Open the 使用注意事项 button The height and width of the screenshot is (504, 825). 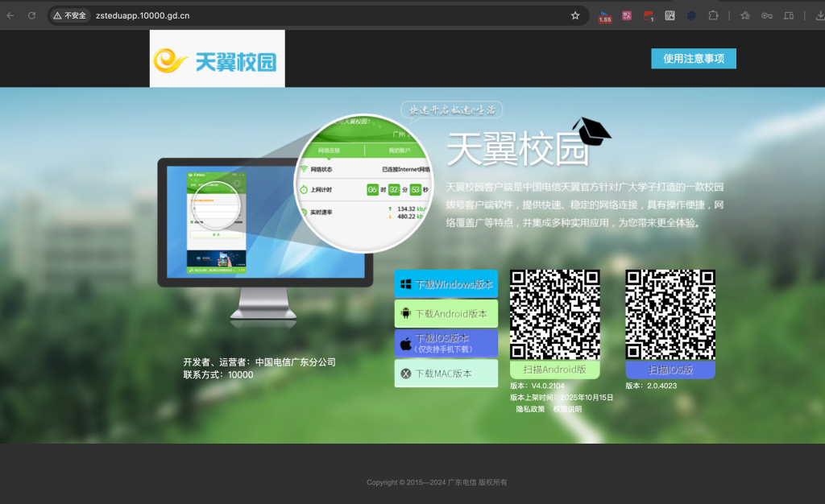pos(693,58)
